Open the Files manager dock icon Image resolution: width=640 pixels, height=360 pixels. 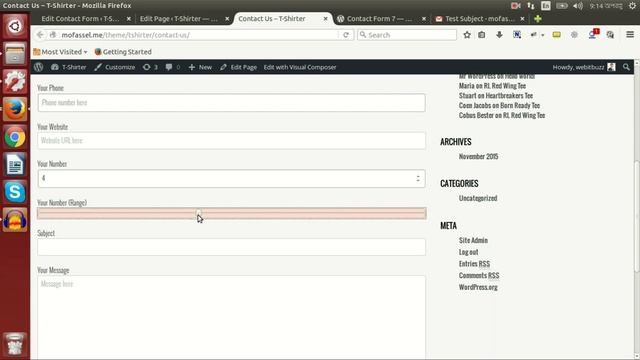tap(15, 54)
